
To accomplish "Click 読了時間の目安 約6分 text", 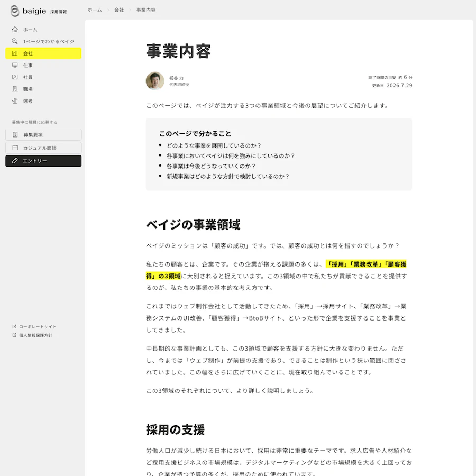I will 390,77.
